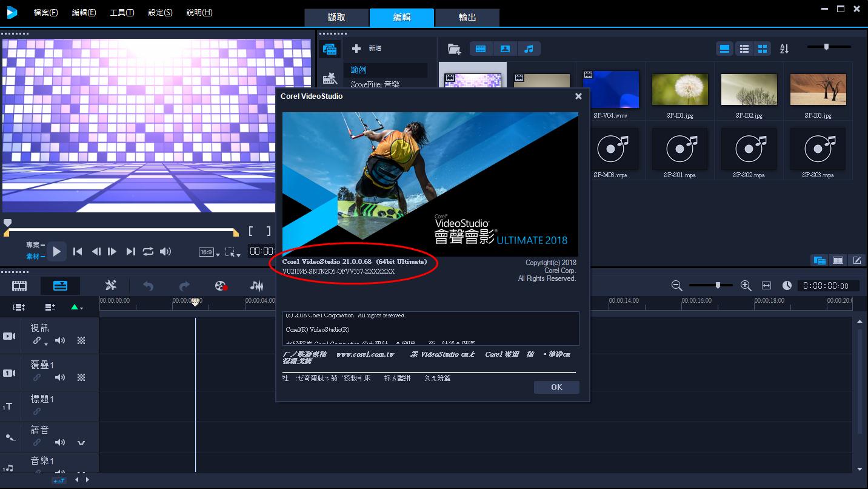Viewport: 868px width, 489px height.
Task: Open preview volume control
Action: click(x=165, y=251)
